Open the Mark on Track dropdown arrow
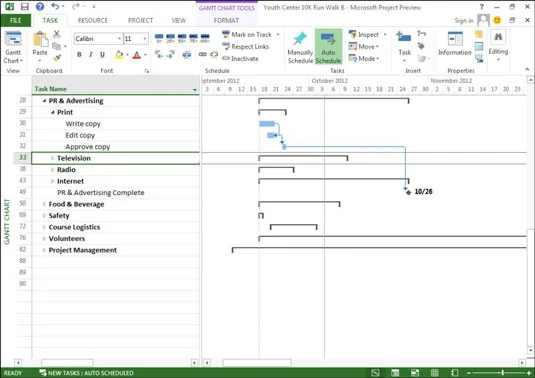Screen dimensions: 535x378 tap(278, 34)
